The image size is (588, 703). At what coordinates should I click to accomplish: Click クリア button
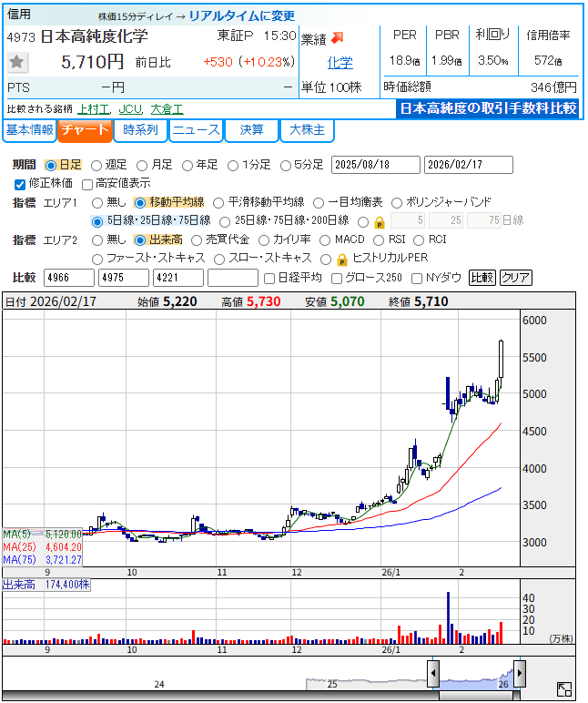[516, 278]
